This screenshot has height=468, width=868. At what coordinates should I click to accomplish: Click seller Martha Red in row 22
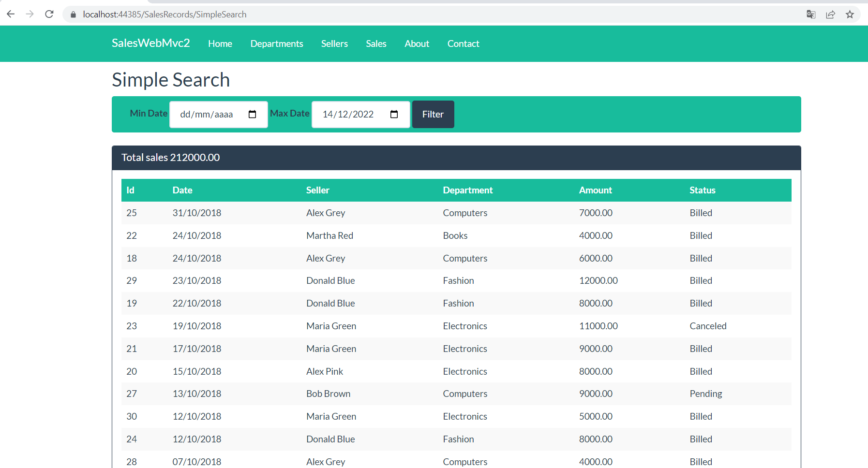[x=330, y=235]
